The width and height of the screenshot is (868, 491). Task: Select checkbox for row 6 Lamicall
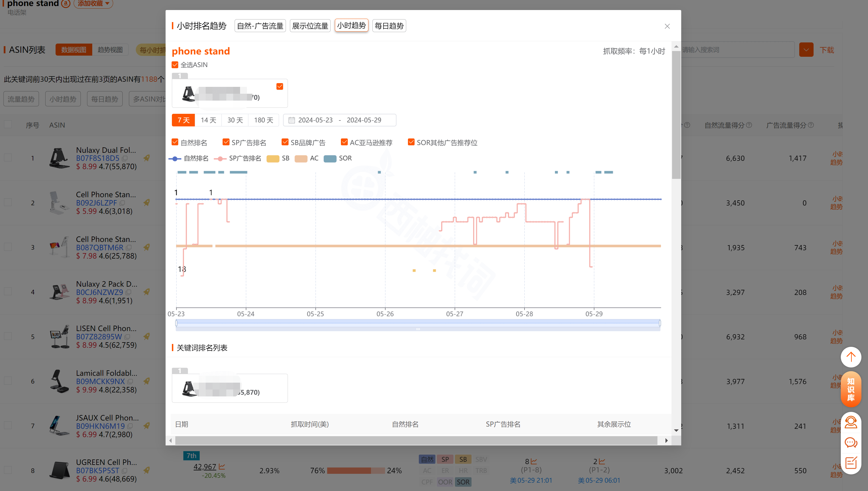8,381
